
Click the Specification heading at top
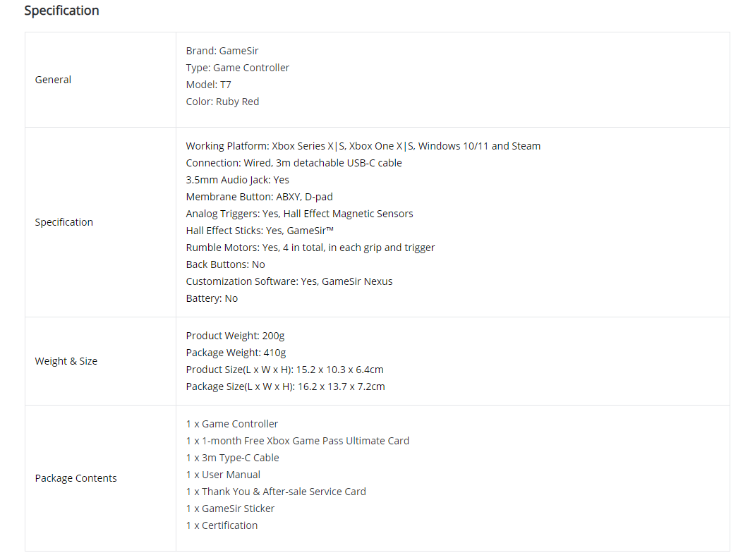pos(61,11)
